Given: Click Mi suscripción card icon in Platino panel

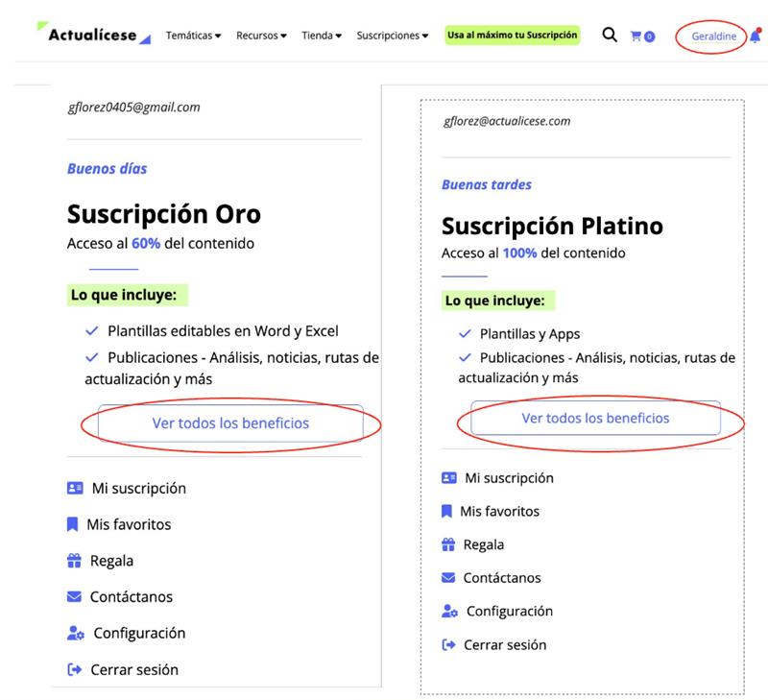Looking at the screenshot, I should coord(449,477).
